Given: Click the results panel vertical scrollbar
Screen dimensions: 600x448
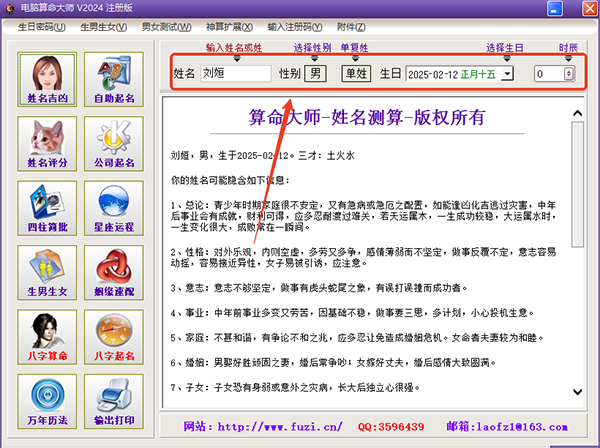Looking at the screenshot, I should click(579, 250).
